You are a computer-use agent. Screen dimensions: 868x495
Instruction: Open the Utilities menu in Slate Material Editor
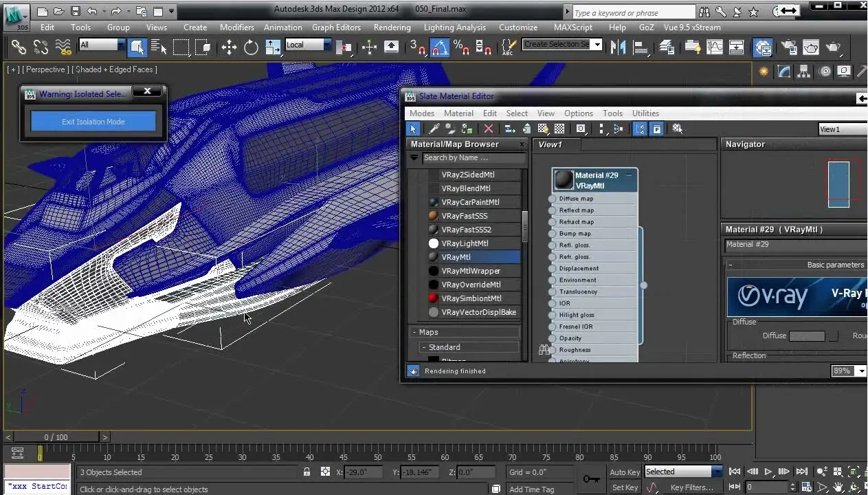tap(645, 113)
